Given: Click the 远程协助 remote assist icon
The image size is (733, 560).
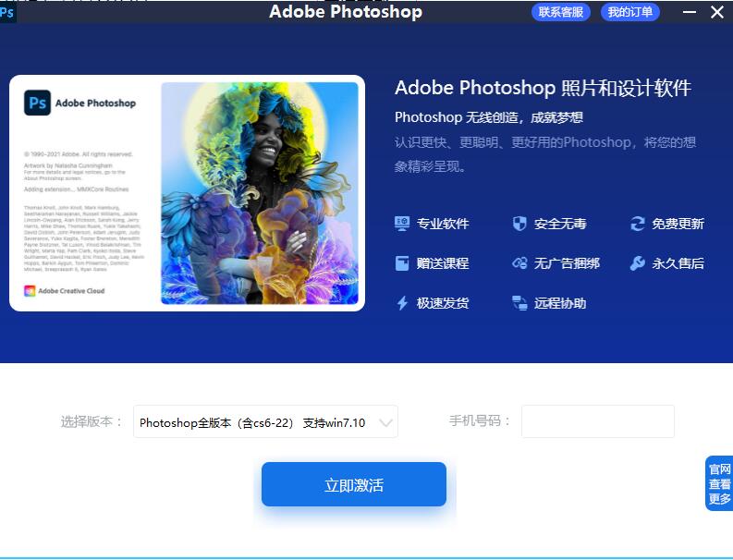Looking at the screenshot, I should tap(519, 303).
